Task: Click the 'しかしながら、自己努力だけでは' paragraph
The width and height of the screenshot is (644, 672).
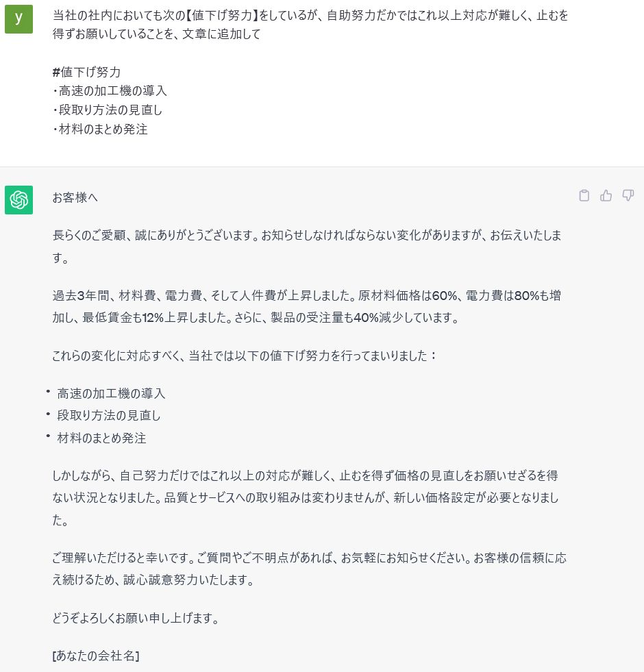Action: pyautogui.click(x=306, y=498)
